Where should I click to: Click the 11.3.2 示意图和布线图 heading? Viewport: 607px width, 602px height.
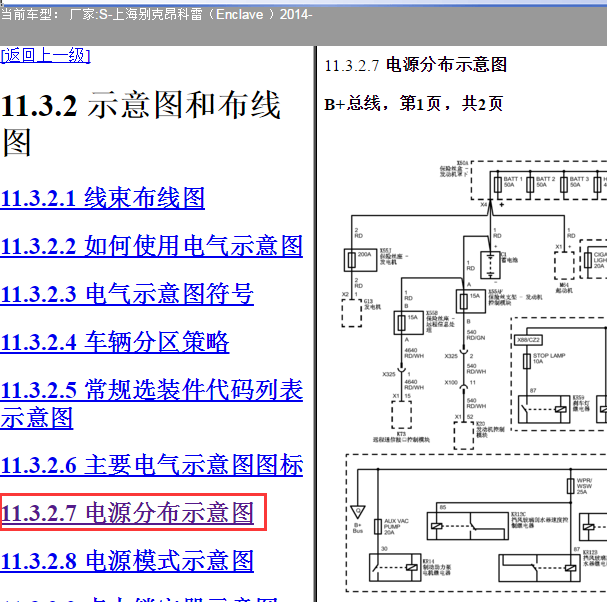141,124
